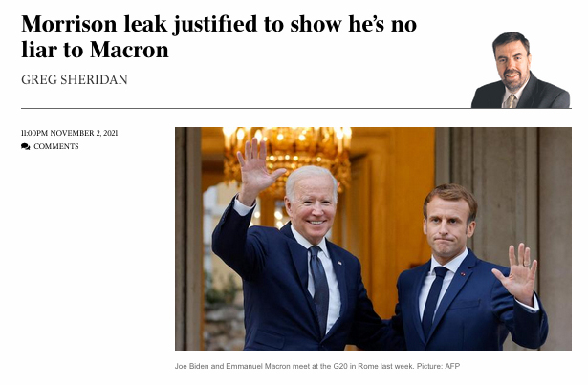
Task: Open the Biden and Macron main photo
Action: (373, 239)
